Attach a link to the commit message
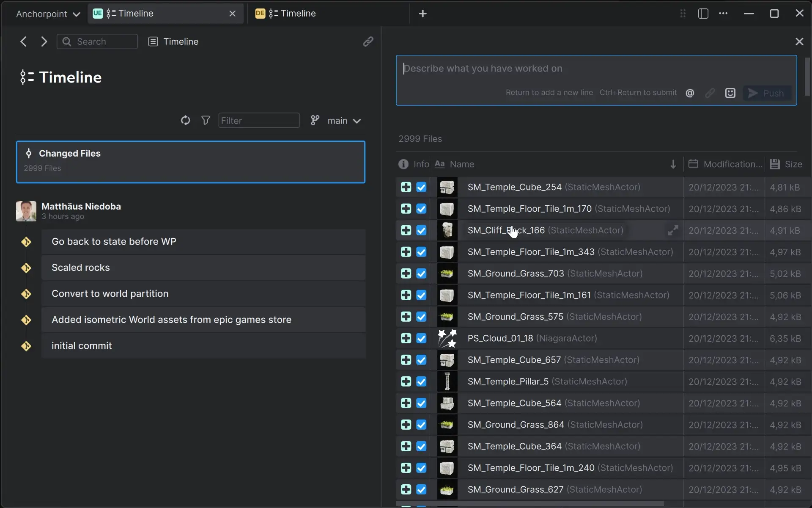The width and height of the screenshot is (812, 508). click(710, 93)
